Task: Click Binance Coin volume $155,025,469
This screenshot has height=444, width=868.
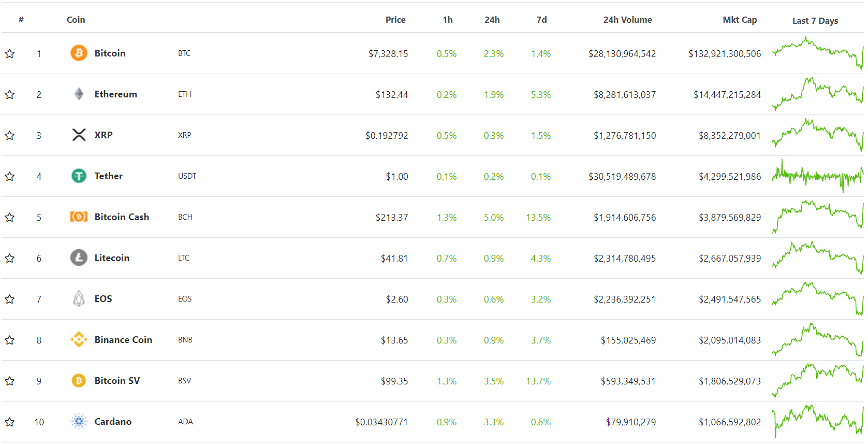Action: click(628, 340)
